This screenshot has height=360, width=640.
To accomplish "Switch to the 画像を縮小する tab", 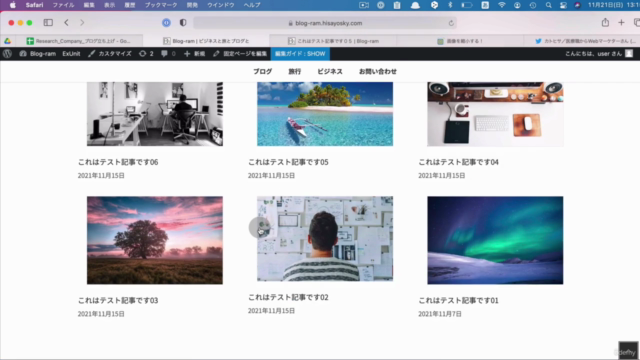I will click(x=460, y=41).
